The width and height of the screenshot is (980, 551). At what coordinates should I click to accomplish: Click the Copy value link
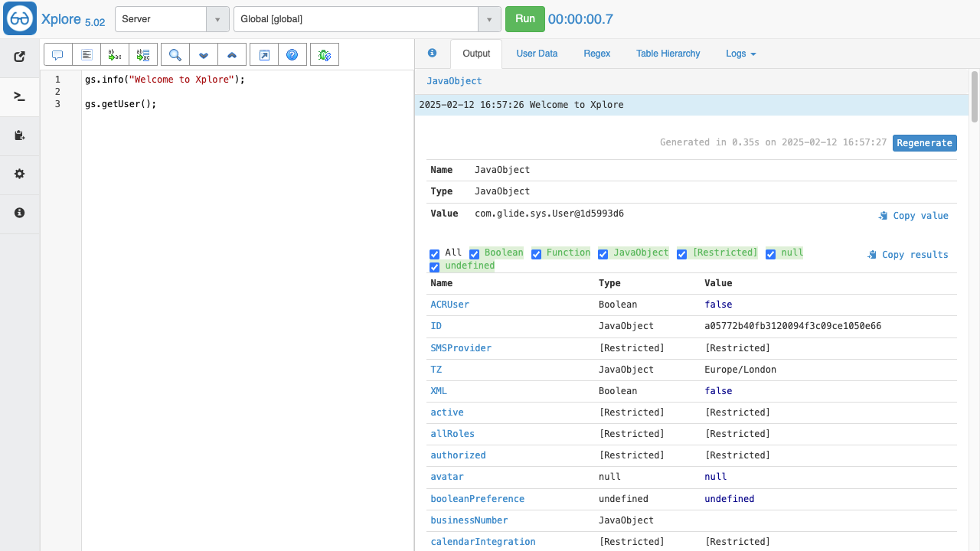tap(913, 216)
